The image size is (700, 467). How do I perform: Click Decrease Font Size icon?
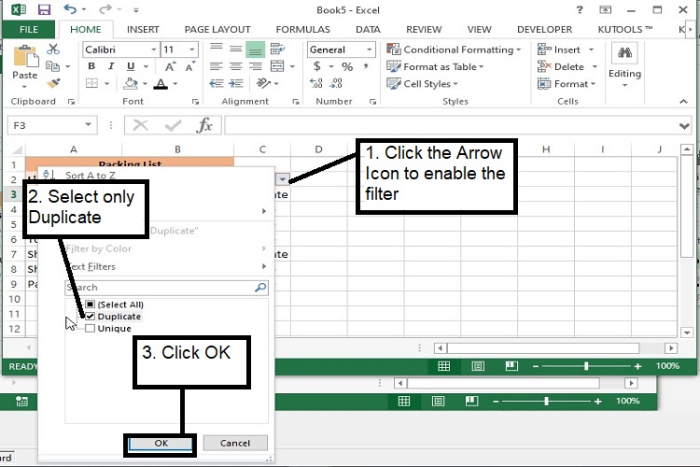[x=190, y=67]
